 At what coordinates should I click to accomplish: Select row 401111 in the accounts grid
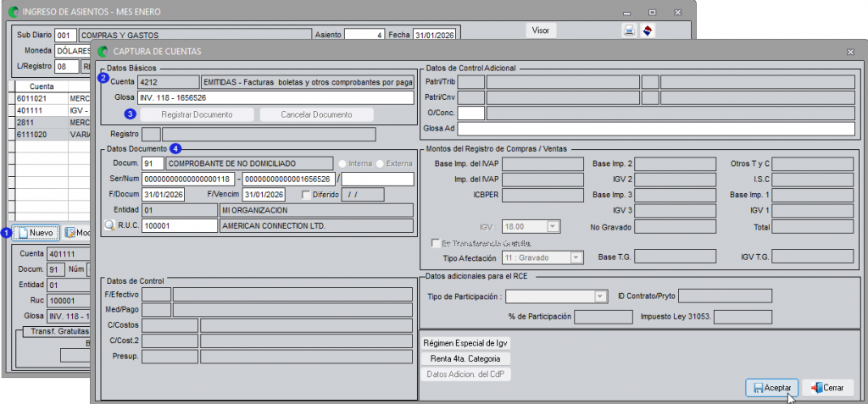[x=53, y=109]
